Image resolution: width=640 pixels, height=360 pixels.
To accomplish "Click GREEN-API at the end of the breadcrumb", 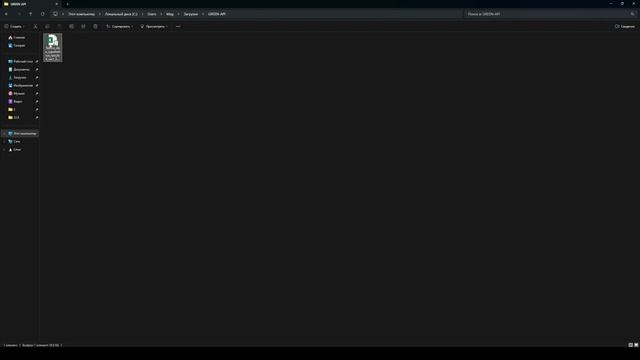I will pos(217,14).
